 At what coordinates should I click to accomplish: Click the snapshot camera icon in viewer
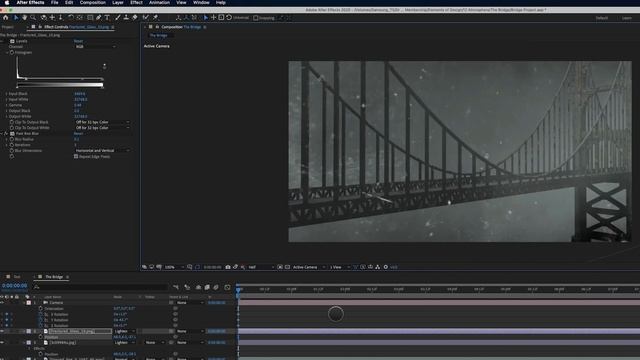tap(228, 267)
